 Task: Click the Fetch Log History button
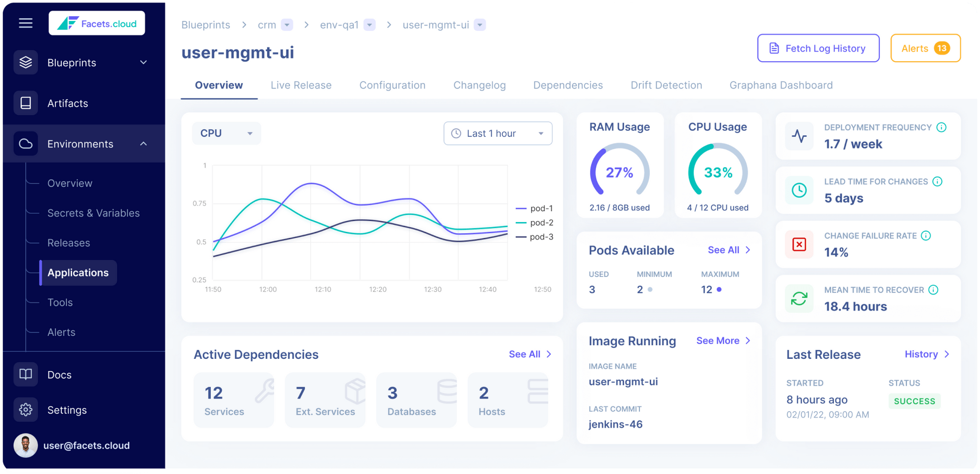pos(818,48)
